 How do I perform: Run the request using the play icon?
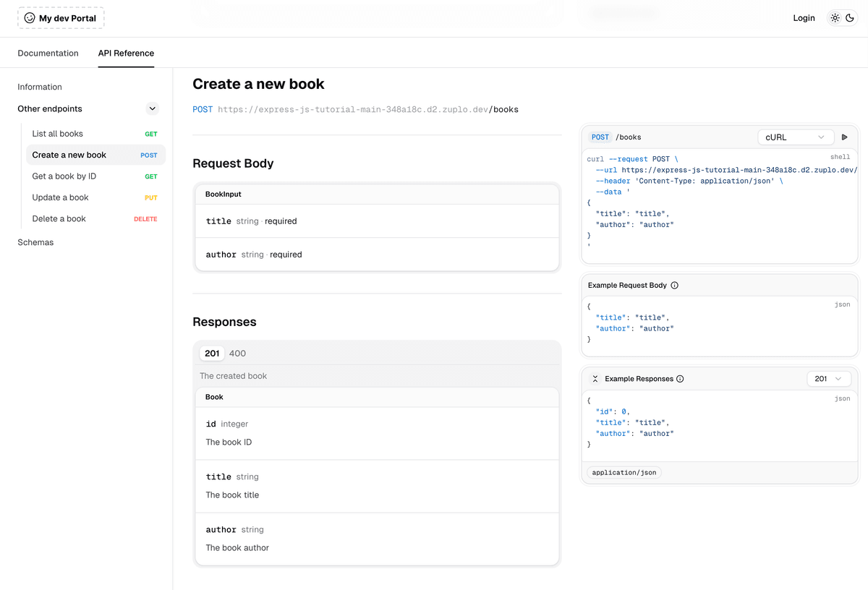pyautogui.click(x=845, y=137)
